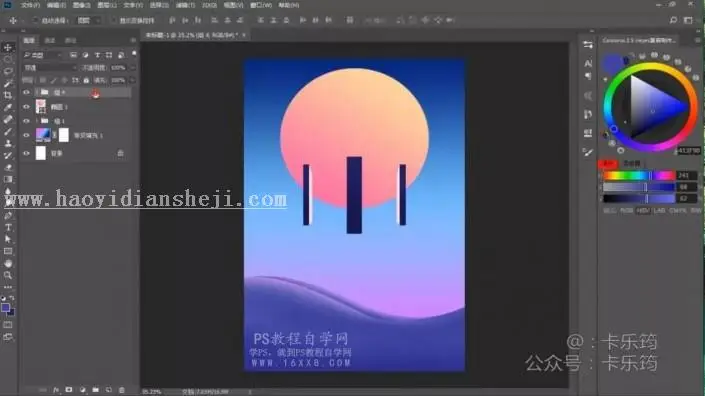Toggle Quick Mask mode icon below color swatches
Viewport: 705px width, 396px height.
[x=8, y=325]
